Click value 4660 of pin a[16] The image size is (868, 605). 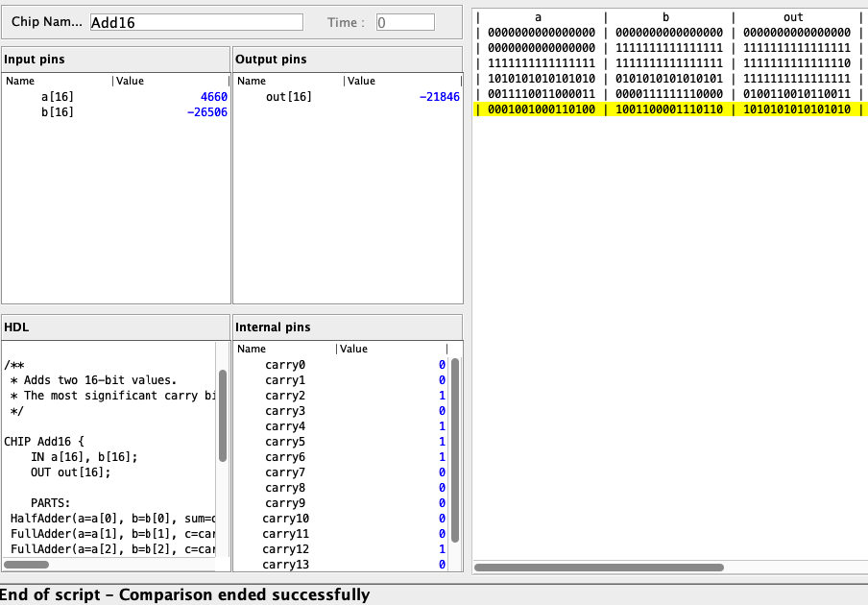214,97
